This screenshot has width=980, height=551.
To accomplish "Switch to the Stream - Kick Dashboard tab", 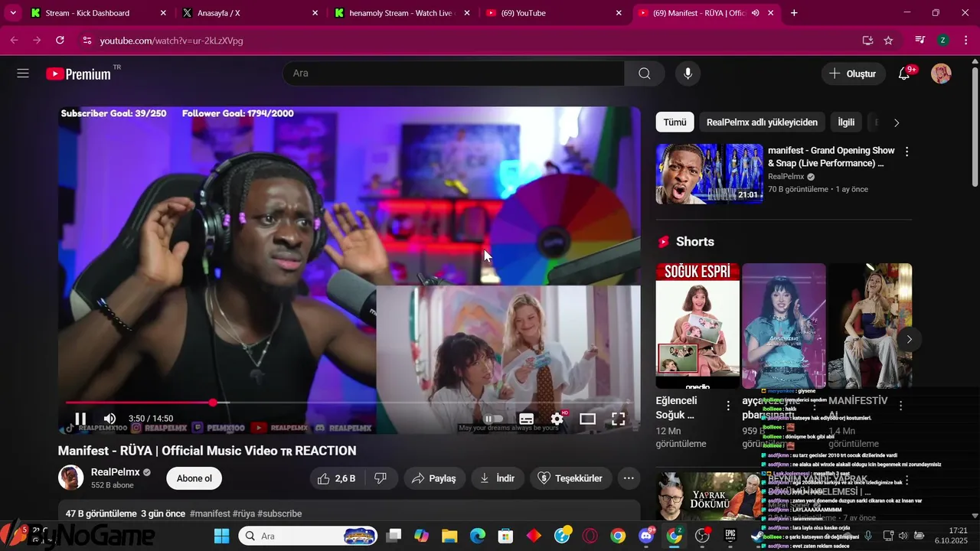I will pyautogui.click(x=98, y=13).
